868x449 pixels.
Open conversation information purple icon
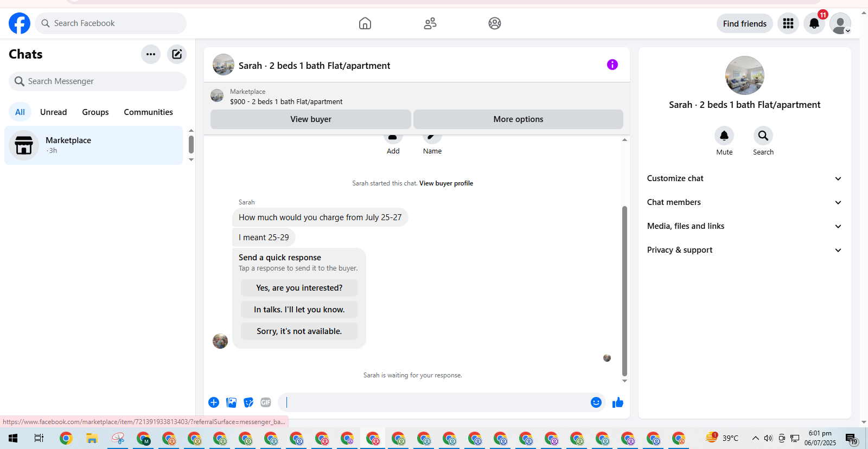[x=612, y=65]
